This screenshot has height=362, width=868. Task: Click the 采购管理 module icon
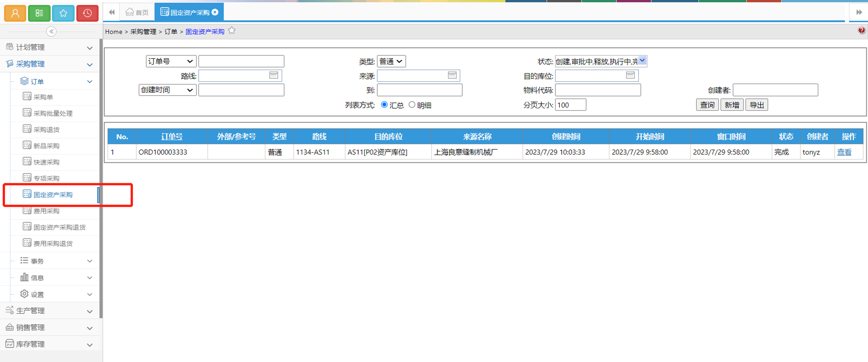[x=10, y=63]
